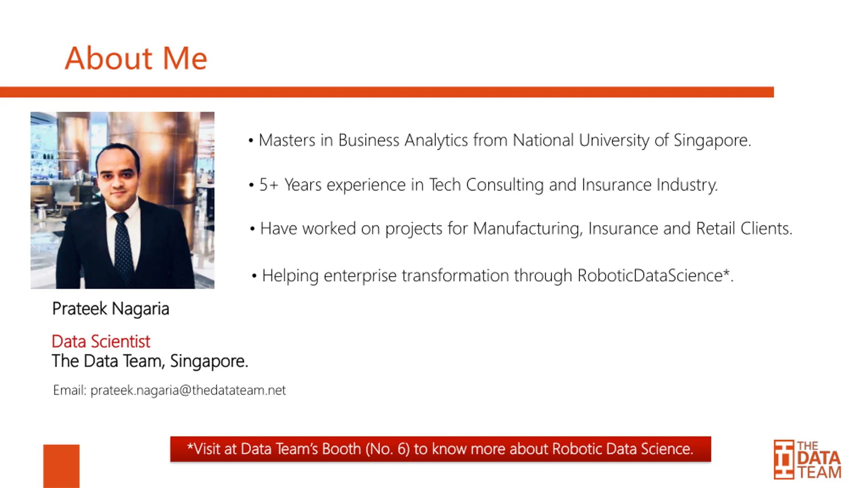Click the red 'Visit at Data Team's Booth' banner
Image resolution: width=868 pixels, height=488 pixels.
pos(440,449)
